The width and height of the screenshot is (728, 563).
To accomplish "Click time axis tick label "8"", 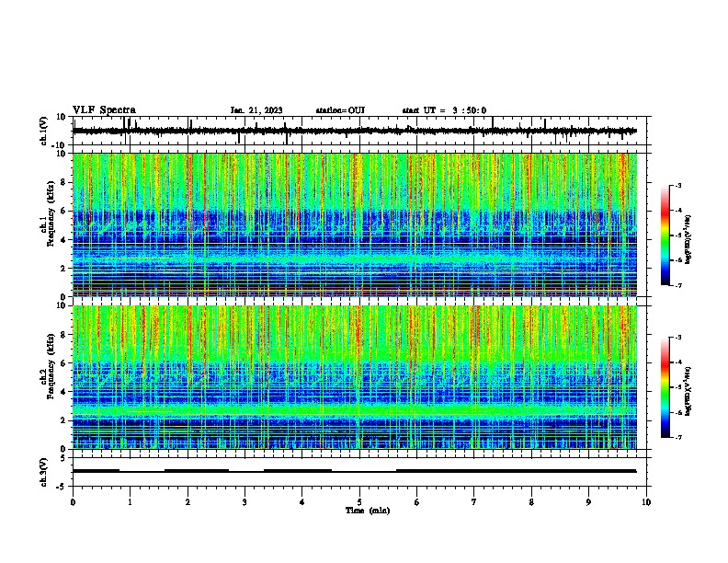I will [531, 502].
